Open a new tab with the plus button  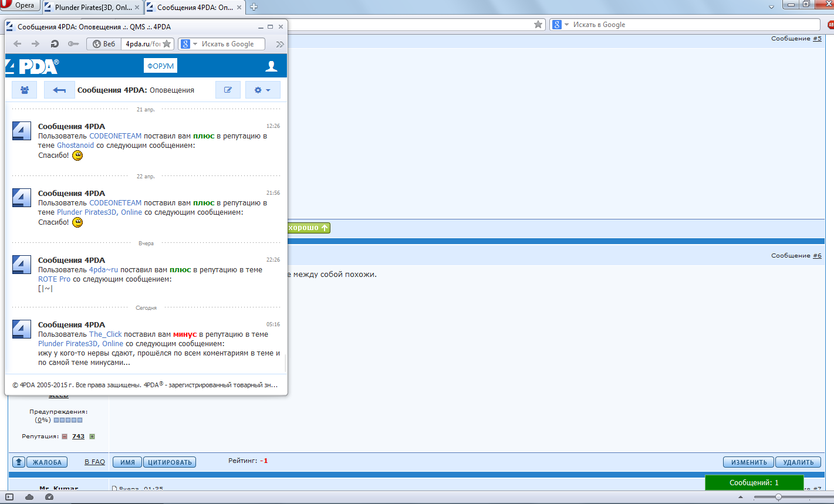255,8
